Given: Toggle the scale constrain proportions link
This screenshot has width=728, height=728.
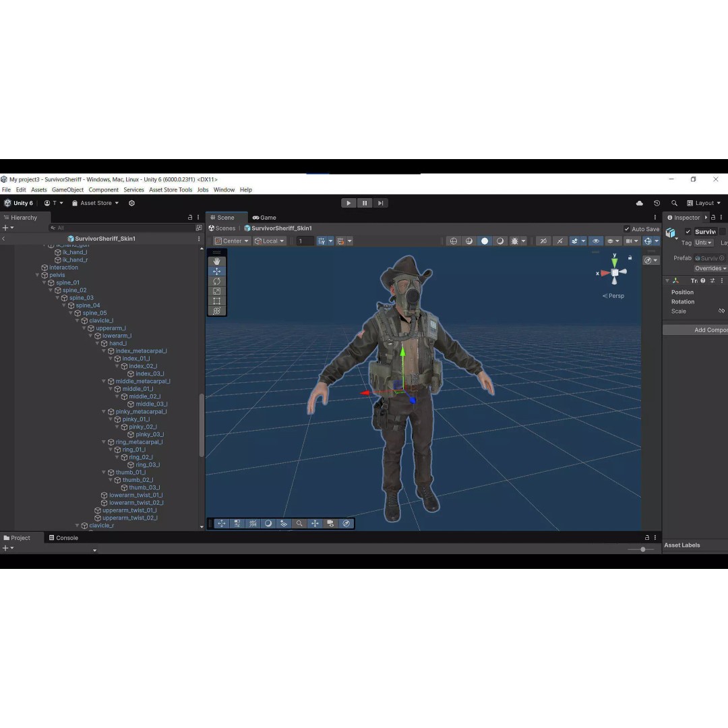Looking at the screenshot, I should (x=721, y=311).
